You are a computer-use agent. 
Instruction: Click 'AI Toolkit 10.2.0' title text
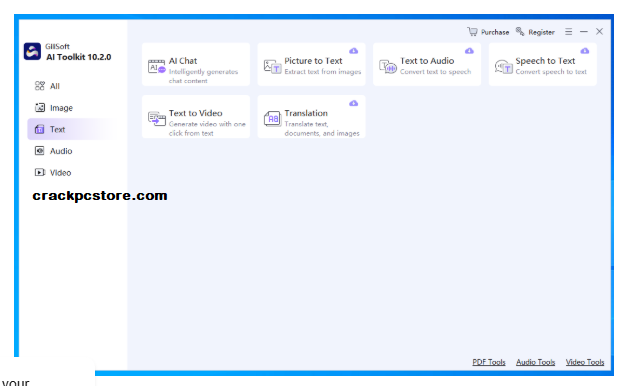[79, 57]
